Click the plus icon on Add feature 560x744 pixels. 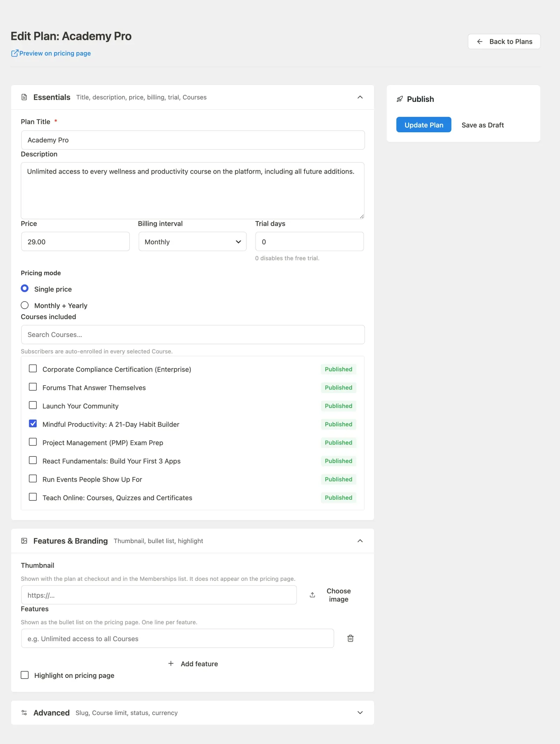tap(171, 664)
